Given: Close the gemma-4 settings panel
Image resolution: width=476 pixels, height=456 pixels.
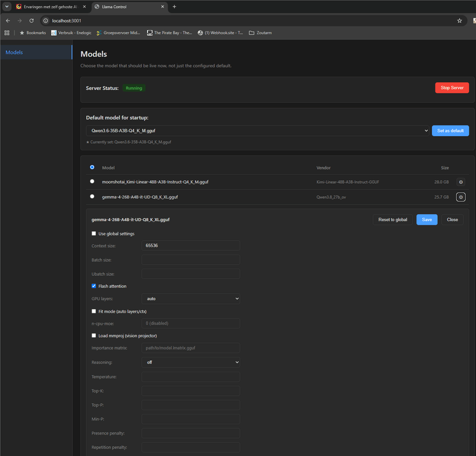Looking at the screenshot, I should [452, 219].
